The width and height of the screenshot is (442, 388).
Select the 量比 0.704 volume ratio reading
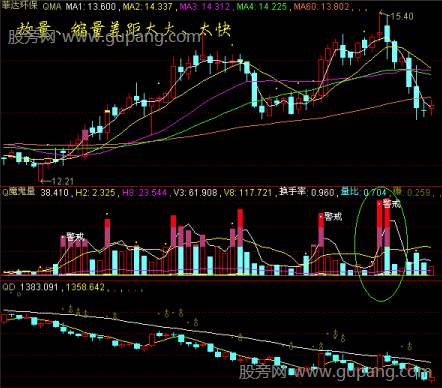(x=363, y=192)
